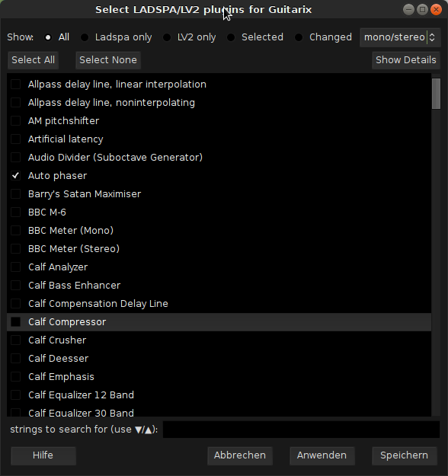Viewport: 448px width, 476px height.
Task: Minimize the plugin selection window
Action: 408,10
